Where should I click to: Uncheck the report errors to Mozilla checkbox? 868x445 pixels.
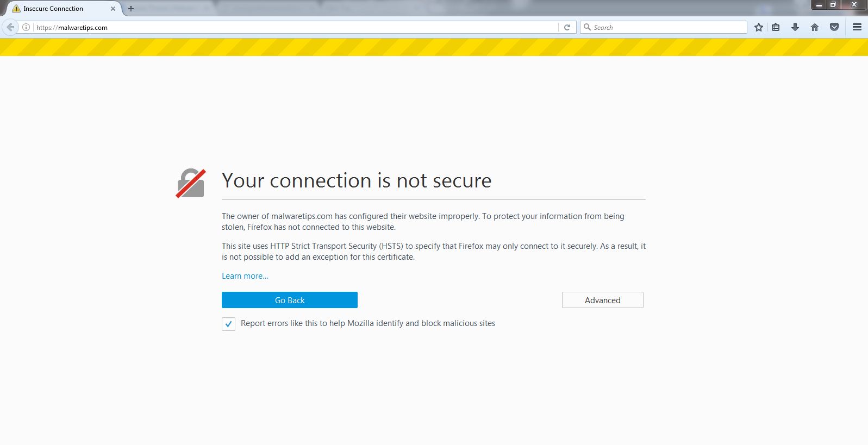coord(228,324)
